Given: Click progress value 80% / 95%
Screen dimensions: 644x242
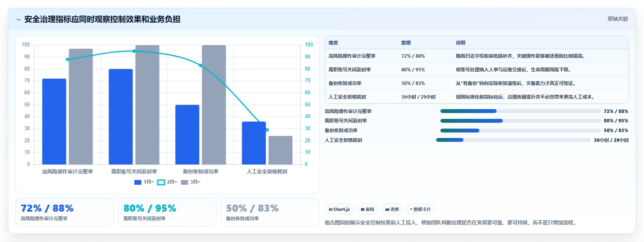Looking at the screenshot, I should (616, 121).
